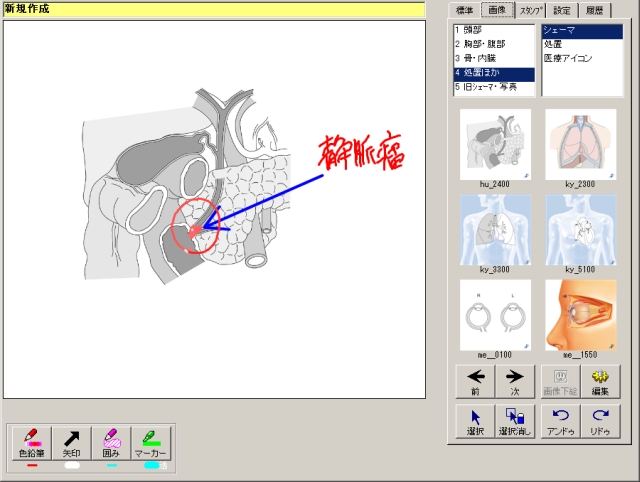This screenshot has height=482, width=640.
Task: Select the 色鉛筆 colored pencil tool
Action: click(x=32, y=443)
